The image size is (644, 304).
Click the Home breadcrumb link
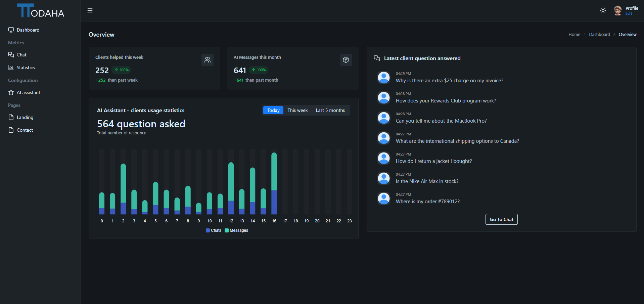point(574,34)
